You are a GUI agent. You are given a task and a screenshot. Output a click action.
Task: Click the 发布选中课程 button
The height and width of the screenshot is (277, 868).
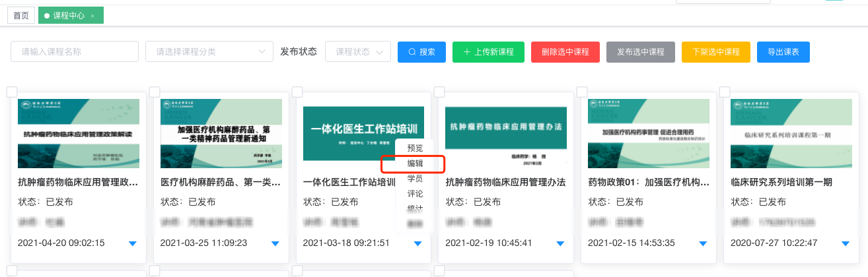tap(641, 51)
